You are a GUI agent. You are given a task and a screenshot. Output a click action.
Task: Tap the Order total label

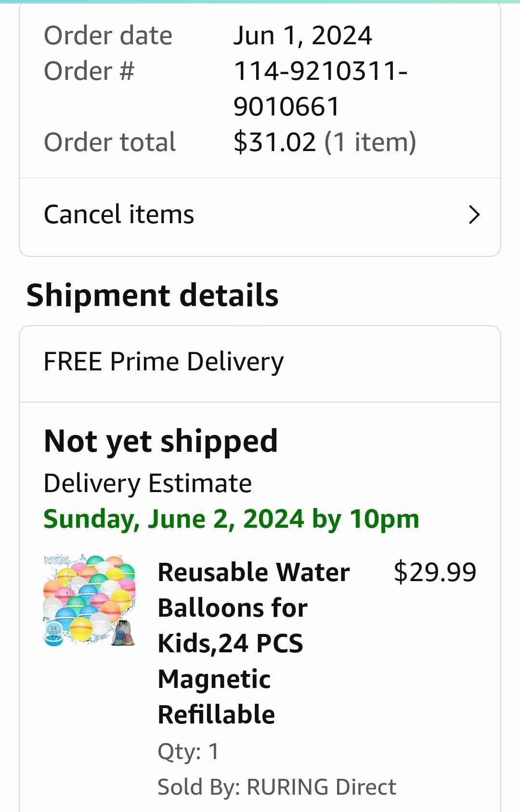point(110,142)
